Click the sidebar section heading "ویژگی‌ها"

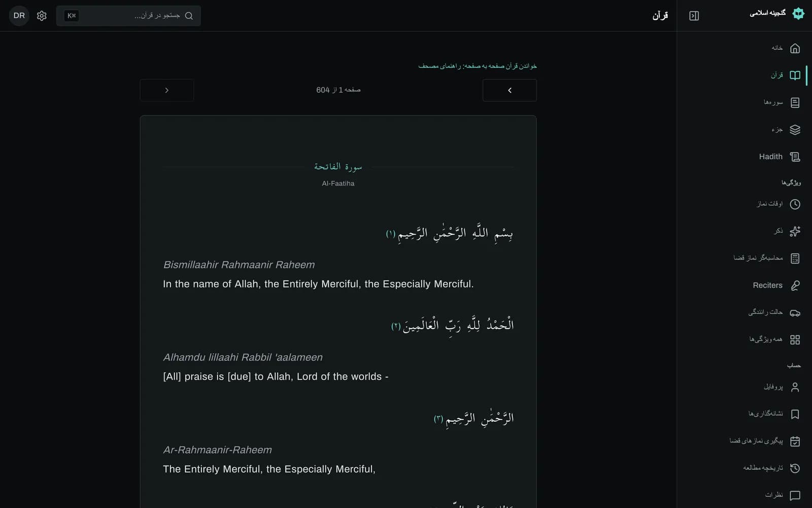pos(791,182)
